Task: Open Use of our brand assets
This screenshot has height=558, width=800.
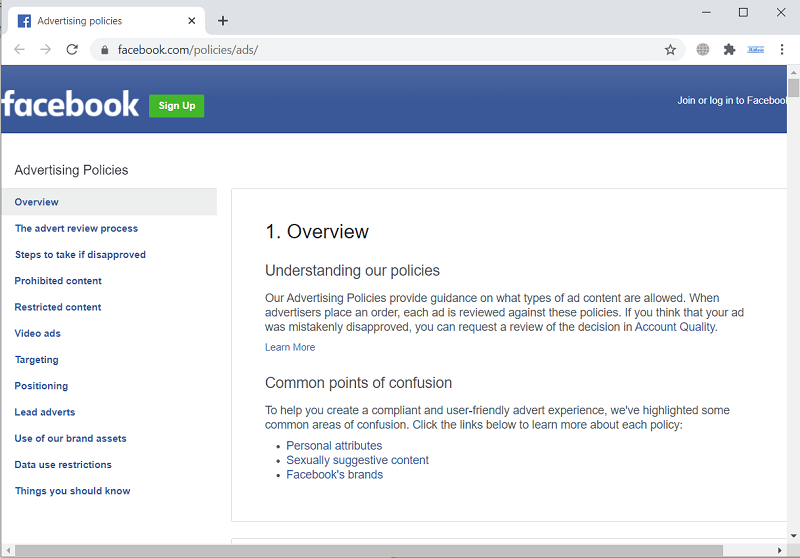Action: [70, 439]
